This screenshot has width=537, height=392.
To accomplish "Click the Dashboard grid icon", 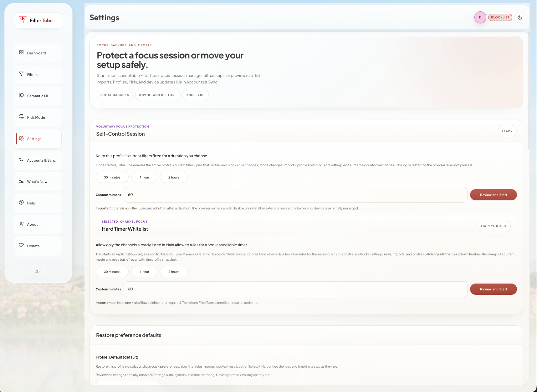I will 21,53.
